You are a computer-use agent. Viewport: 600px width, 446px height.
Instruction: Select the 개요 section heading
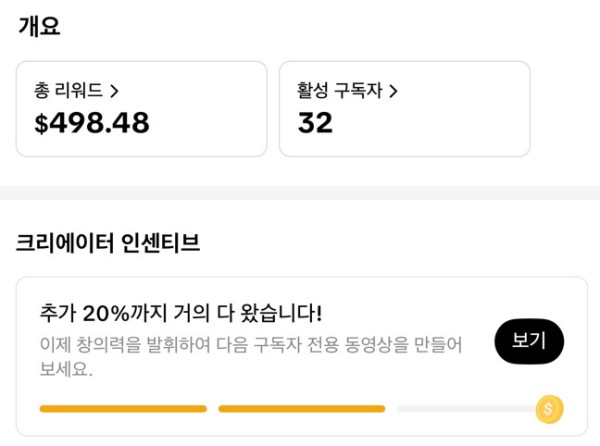click(39, 27)
